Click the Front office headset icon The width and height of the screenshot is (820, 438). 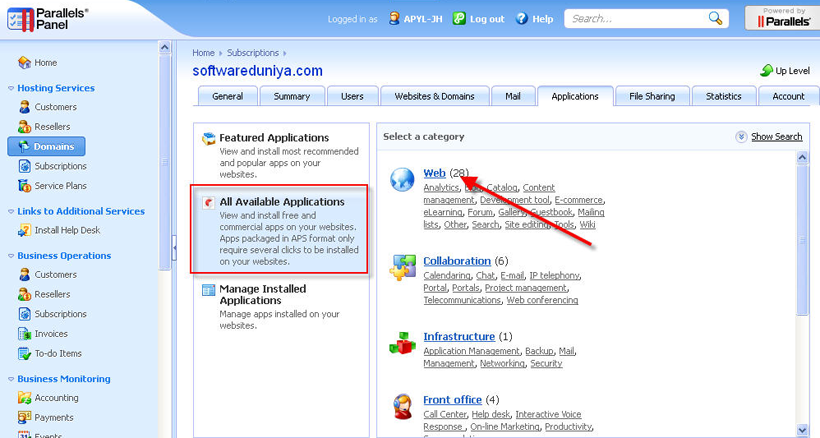402,407
